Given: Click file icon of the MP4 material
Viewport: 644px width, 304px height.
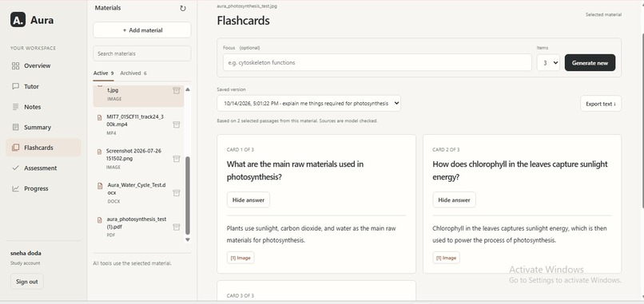Looking at the screenshot, I should click(99, 118).
